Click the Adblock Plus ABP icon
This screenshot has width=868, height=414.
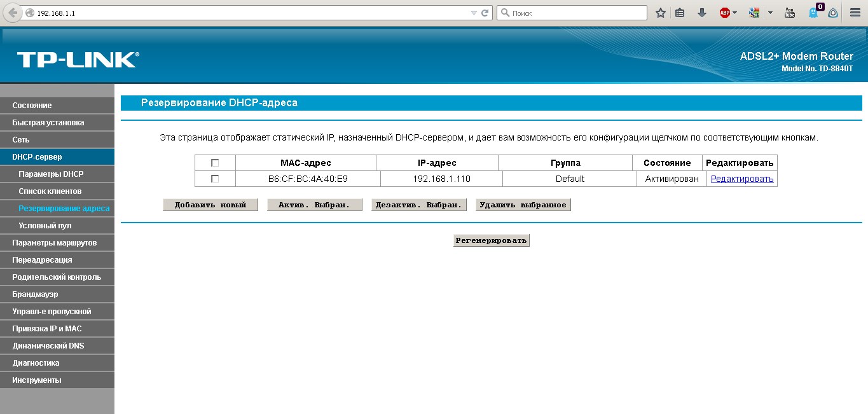[x=724, y=13]
